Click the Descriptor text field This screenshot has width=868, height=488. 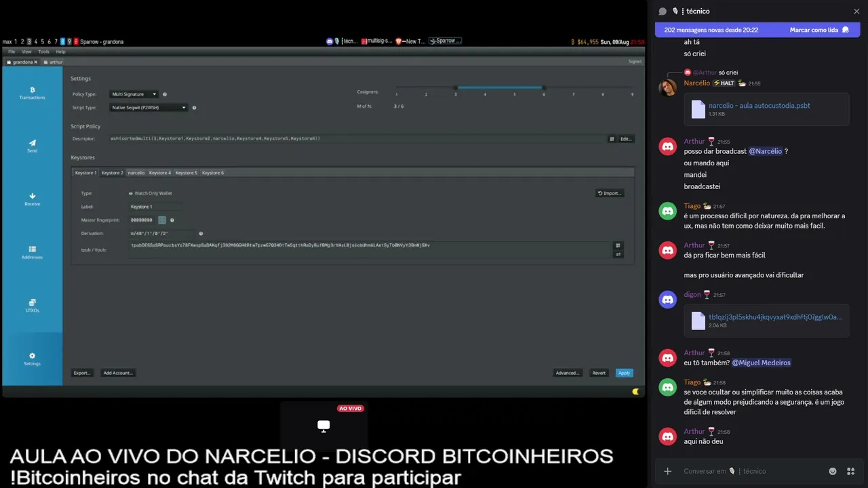coord(357,139)
